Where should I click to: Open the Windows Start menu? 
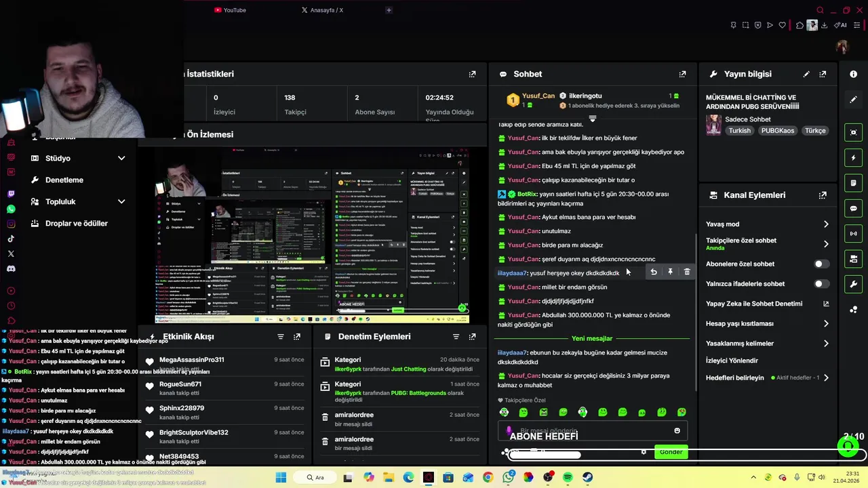click(281, 477)
